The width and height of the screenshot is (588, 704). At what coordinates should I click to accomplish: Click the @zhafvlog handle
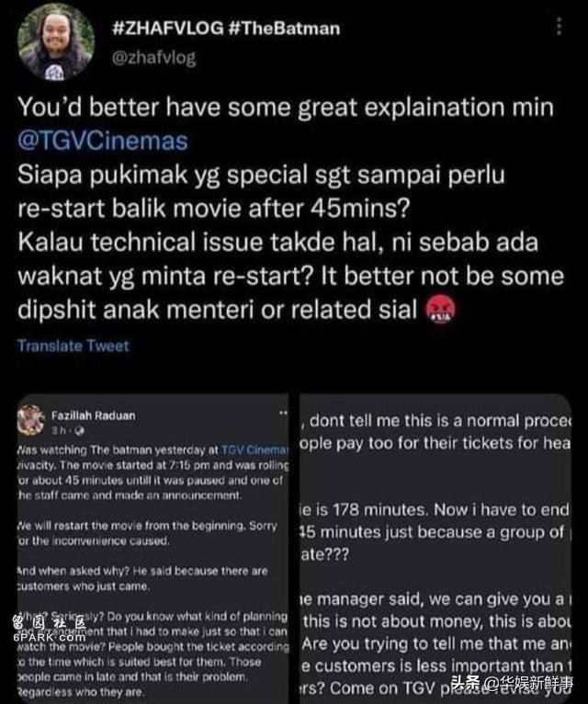pos(153,58)
